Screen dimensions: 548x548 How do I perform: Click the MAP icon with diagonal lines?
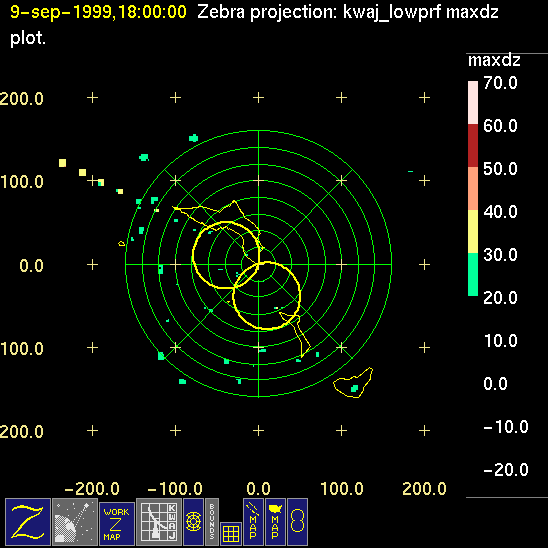coord(253,522)
